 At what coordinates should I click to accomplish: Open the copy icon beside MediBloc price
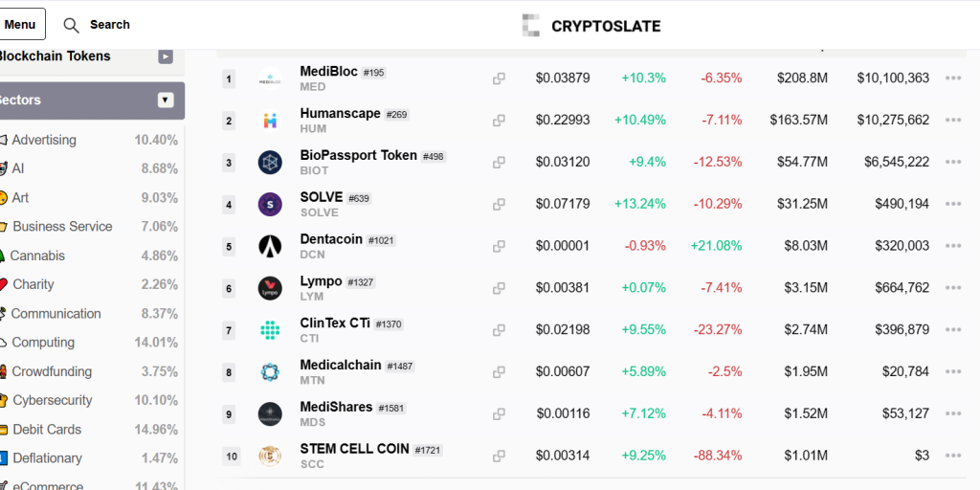(499, 78)
